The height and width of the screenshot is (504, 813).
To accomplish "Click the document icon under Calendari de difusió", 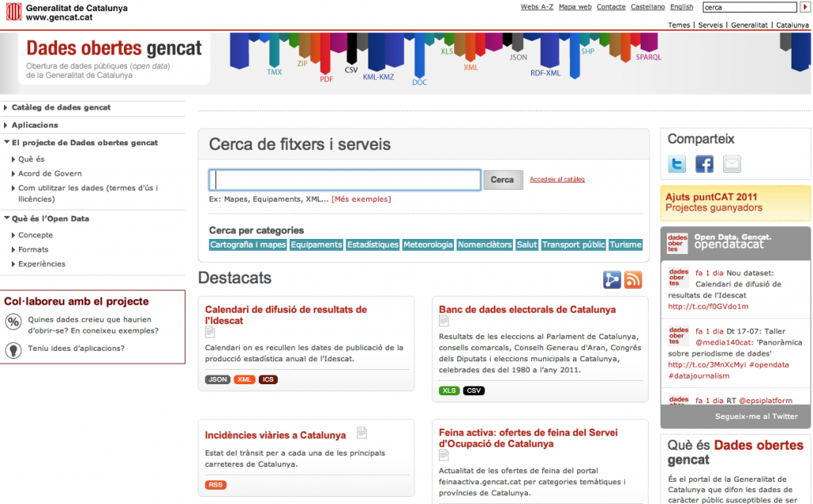I will [210, 332].
